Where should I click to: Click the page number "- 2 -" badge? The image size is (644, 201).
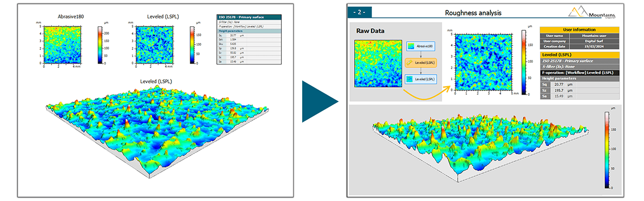coord(360,12)
